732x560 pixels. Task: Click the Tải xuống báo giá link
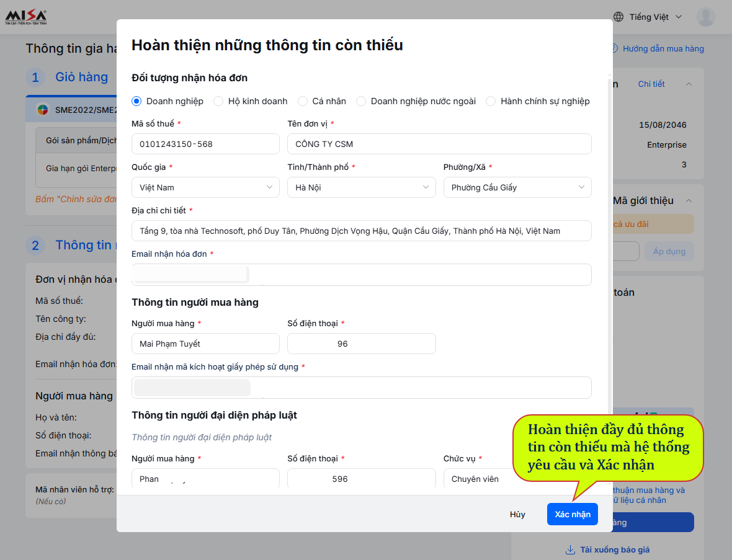[614, 549]
